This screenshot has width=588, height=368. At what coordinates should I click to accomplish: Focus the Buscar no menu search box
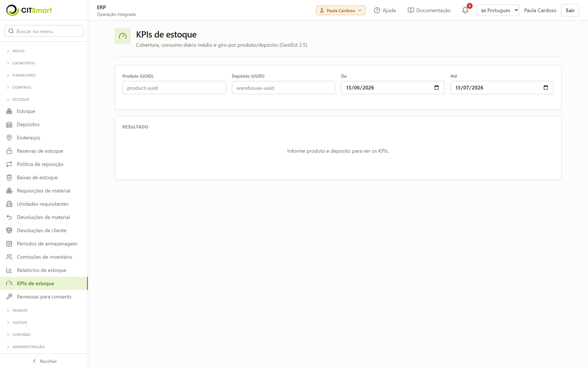pos(44,31)
